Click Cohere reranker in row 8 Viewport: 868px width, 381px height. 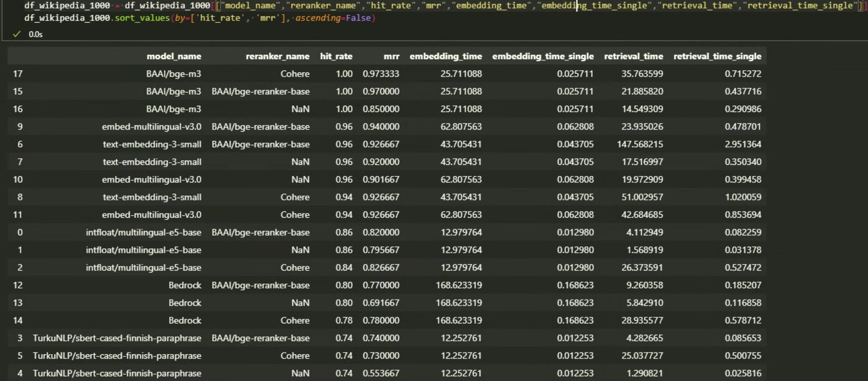pyautogui.click(x=295, y=197)
